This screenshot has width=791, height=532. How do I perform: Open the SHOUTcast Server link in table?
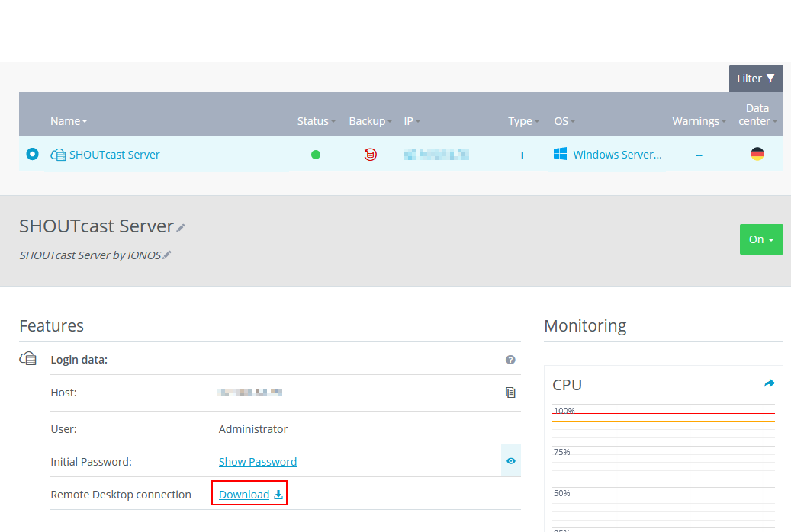pyautogui.click(x=114, y=155)
